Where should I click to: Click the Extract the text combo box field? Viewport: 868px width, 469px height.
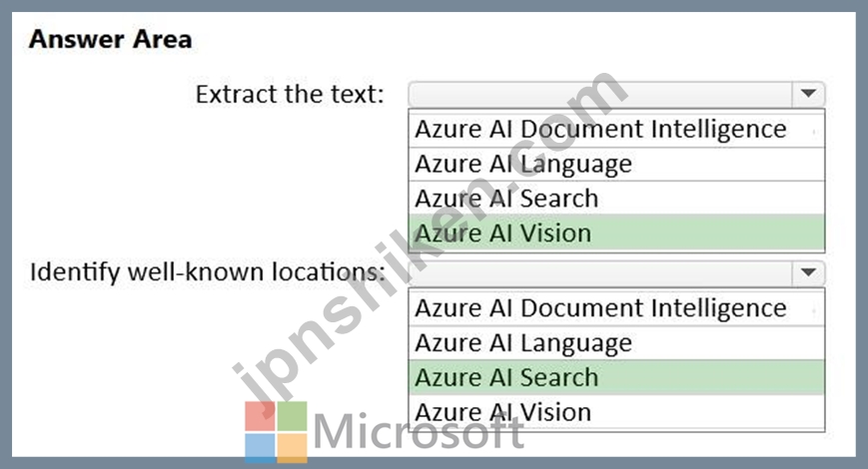point(616,94)
